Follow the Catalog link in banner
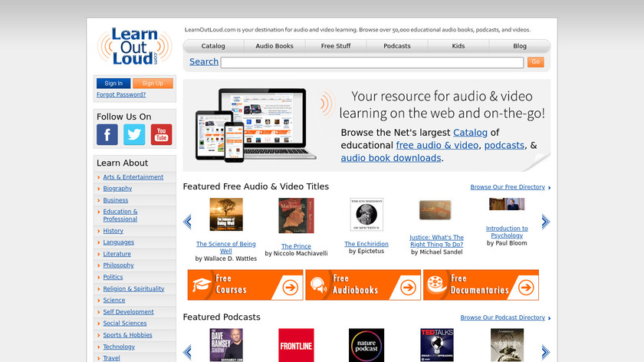The width and height of the screenshot is (644, 362). [470, 133]
